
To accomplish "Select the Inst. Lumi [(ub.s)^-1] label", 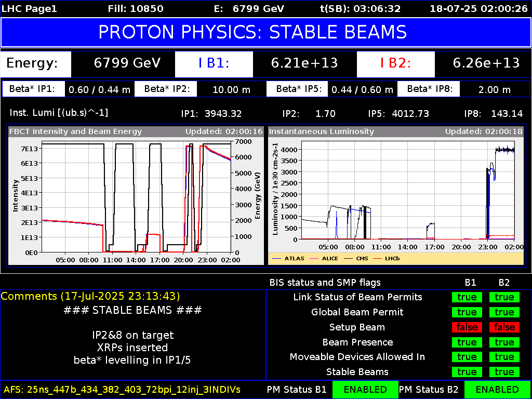I will coord(59,113).
